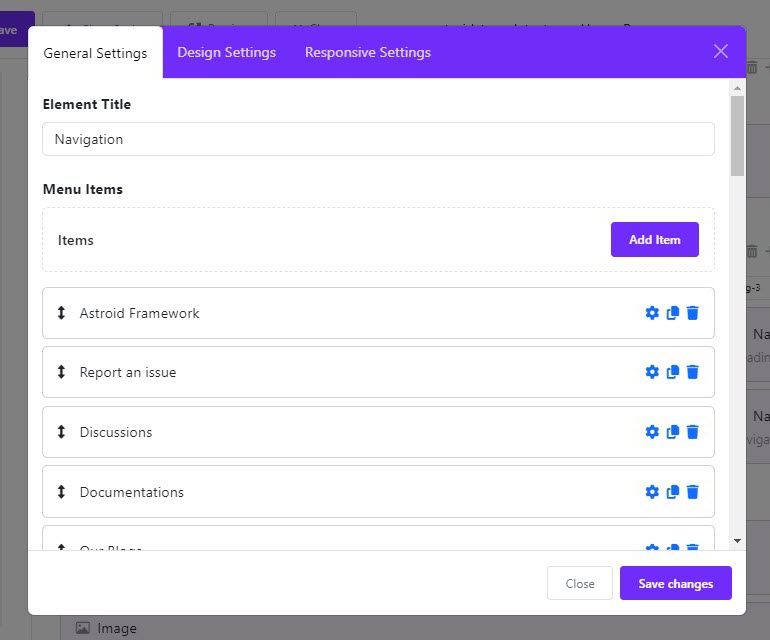This screenshot has height=640, width=770.
Task: Close the settings dialog with X
Action: point(720,51)
